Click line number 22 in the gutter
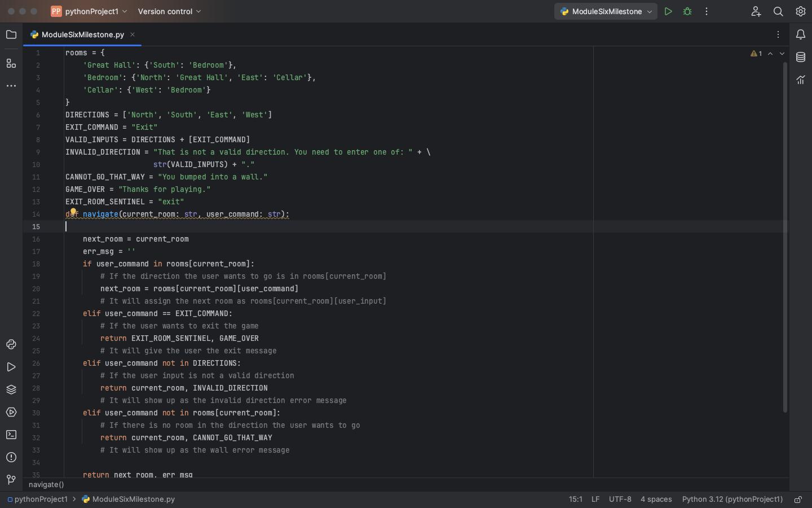The width and height of the screenshot is (812, 508). pos(36,314)
